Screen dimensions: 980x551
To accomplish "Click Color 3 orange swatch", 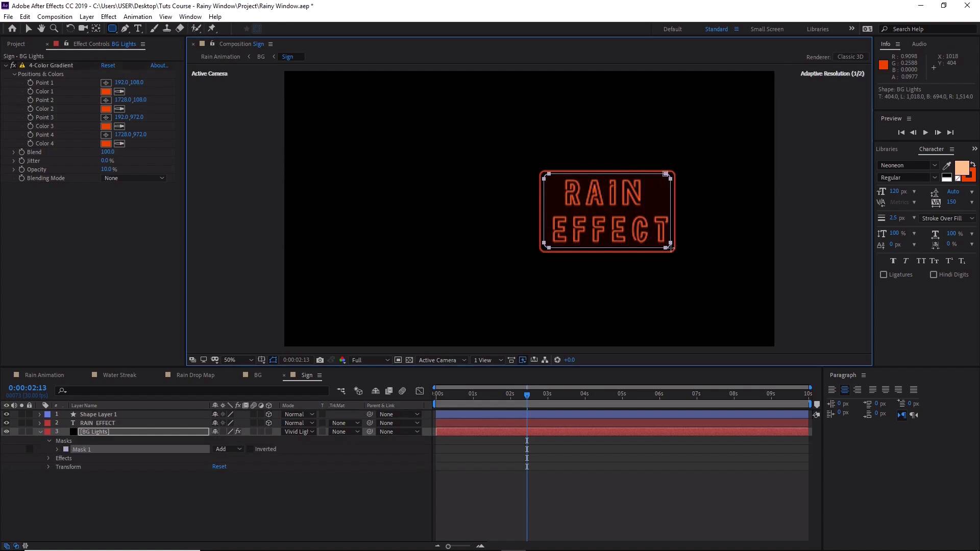I will click(x=106, y=127).
